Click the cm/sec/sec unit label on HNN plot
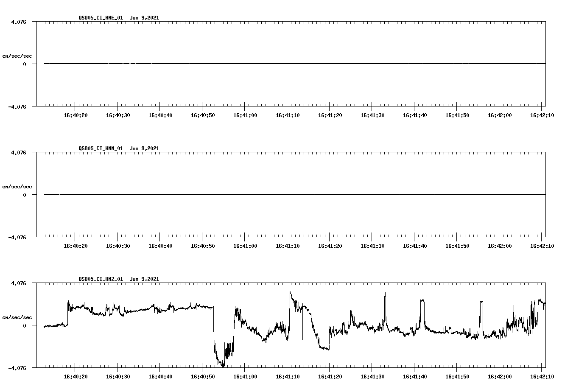576x392 pixels. click(17, 187)
